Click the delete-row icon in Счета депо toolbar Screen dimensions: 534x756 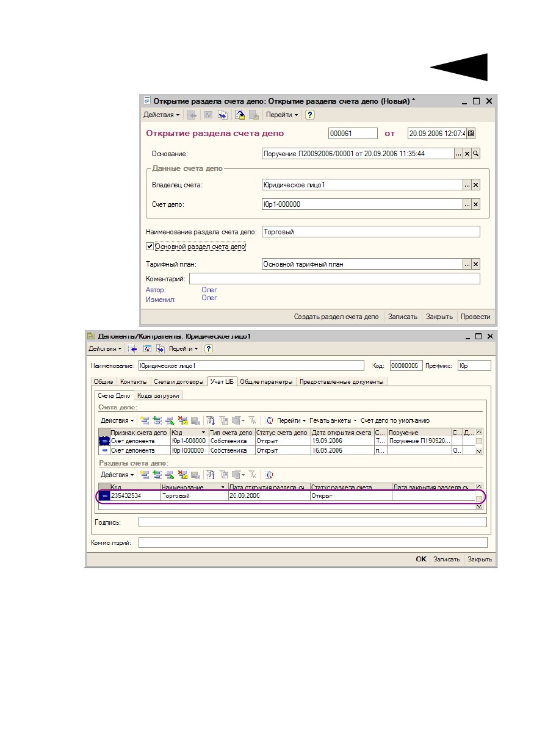click(182, 420)
